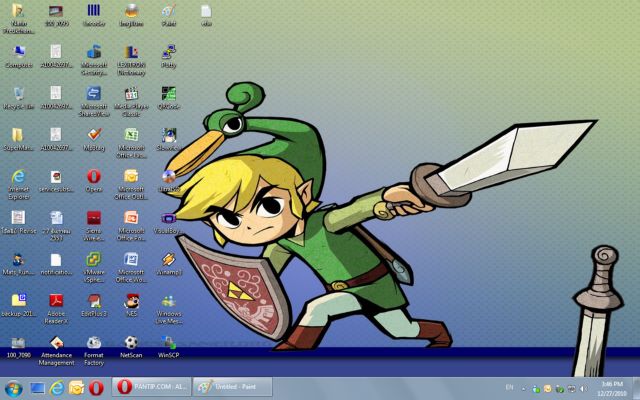Open the taskbar clock and date
The width and height of the screenshot is (640, 400).
[x=612, y=389]
